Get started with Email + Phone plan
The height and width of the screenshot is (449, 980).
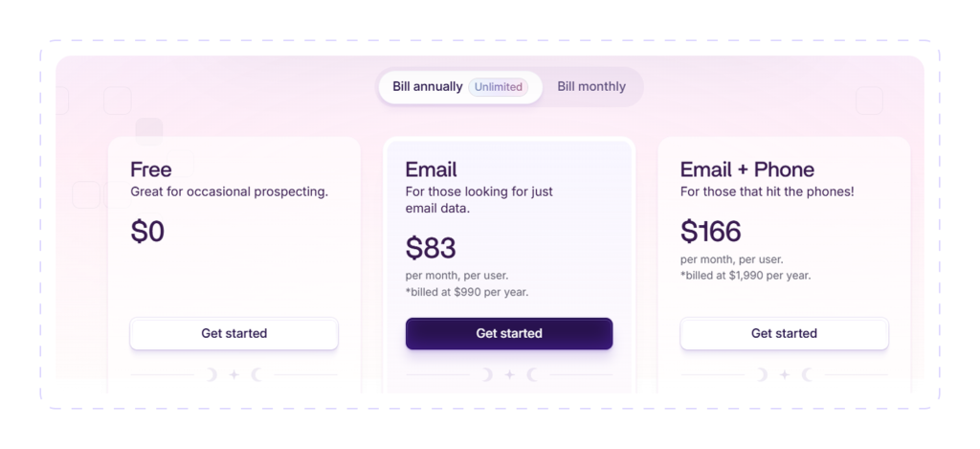(x=784, y=333)
